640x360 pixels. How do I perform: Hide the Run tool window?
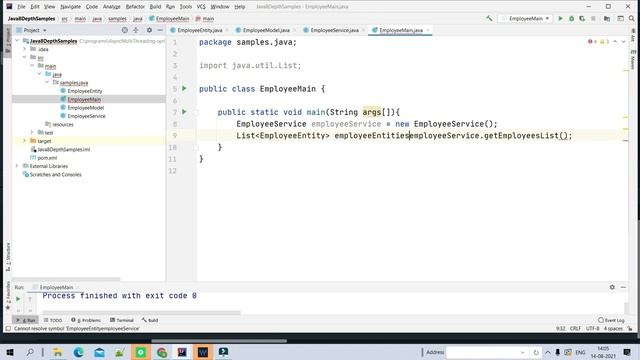pyautogui.click(x=623, y=287)
